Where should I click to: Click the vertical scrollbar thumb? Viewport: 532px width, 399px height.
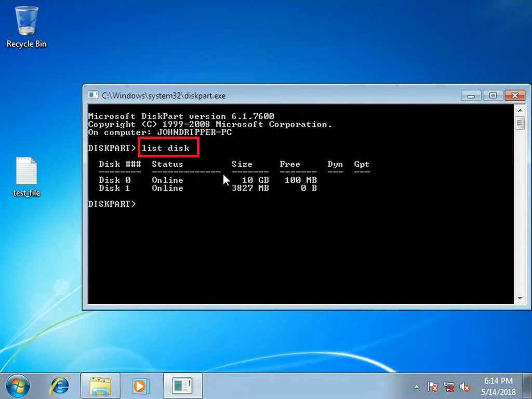click(x=520, y=123)
